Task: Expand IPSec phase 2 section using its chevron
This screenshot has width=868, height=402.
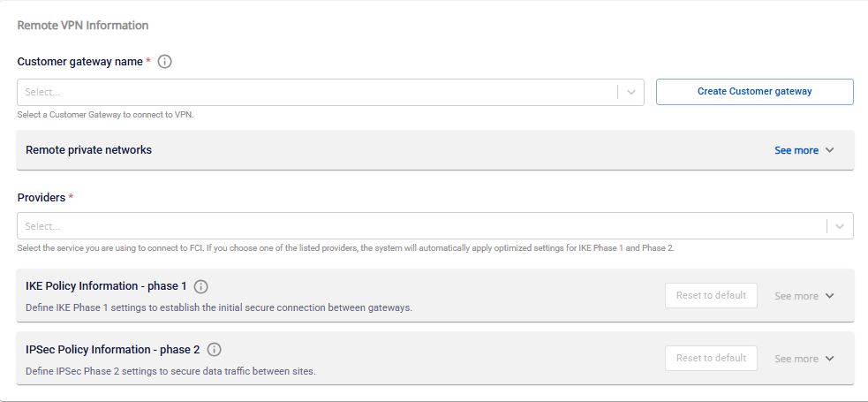Action: tap(830, 359)
